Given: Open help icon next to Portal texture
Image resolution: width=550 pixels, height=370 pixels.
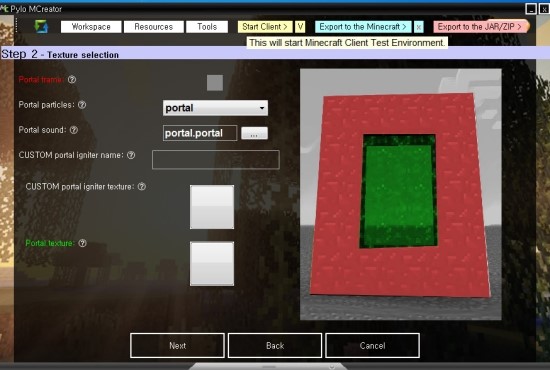Looking at the screenshot, I should [82, 243].
